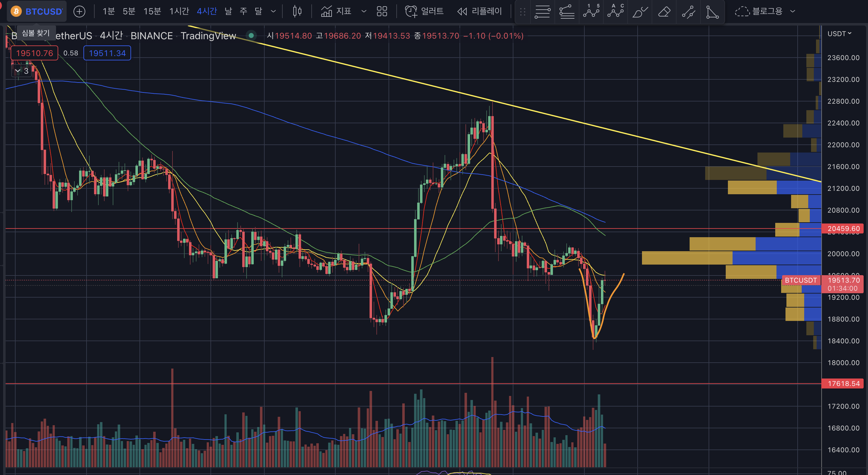Select the Elliott impulse wave (1-5) tool
Viewport: 868px width, 475px height.
click(x=591, y=11)
